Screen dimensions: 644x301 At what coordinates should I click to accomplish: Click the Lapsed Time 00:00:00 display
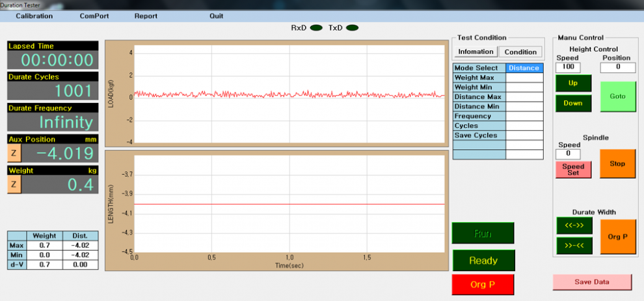click(x=53, y=60)
